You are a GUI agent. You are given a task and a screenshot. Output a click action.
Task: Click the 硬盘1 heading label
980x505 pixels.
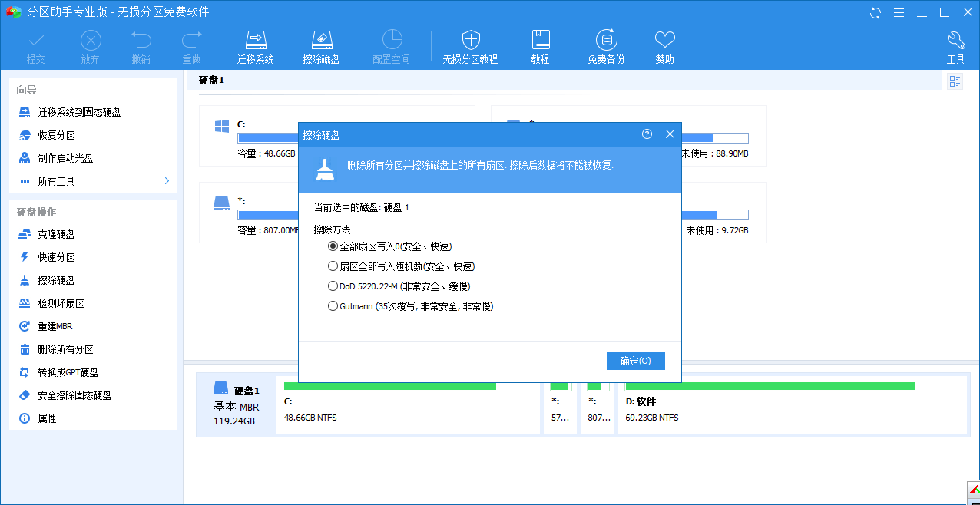coord(211,80)
